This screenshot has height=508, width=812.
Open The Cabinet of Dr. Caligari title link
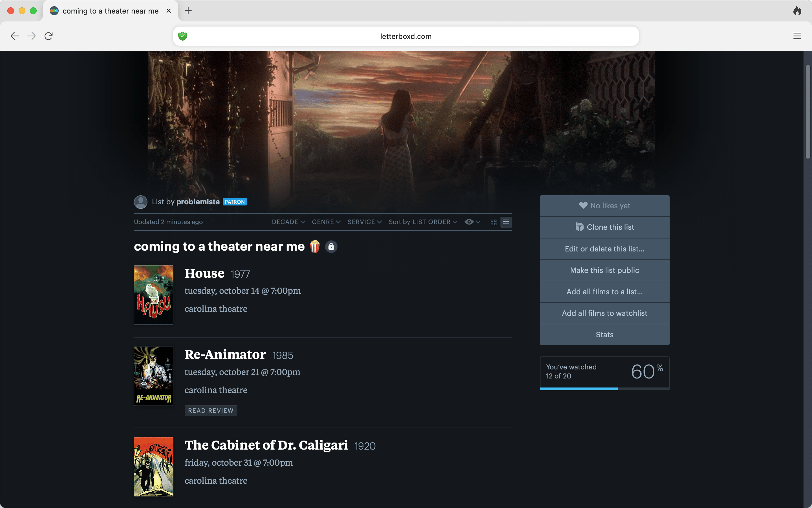click(x=266, y=446)
